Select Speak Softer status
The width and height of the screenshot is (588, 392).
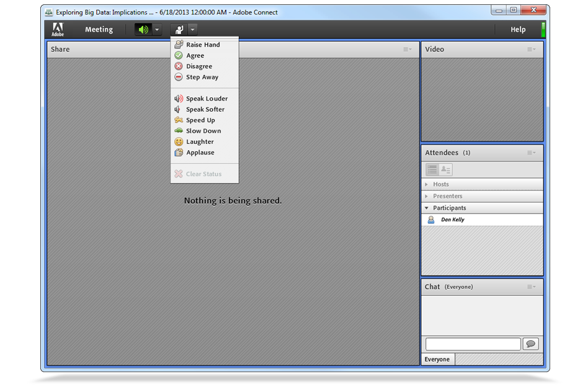205,109
